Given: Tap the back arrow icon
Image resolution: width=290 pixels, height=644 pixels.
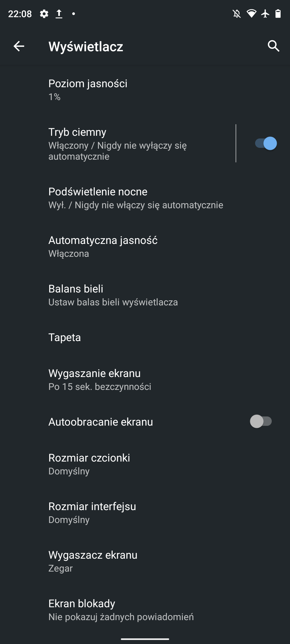Looking at the screenshot, I should point(19,46).
